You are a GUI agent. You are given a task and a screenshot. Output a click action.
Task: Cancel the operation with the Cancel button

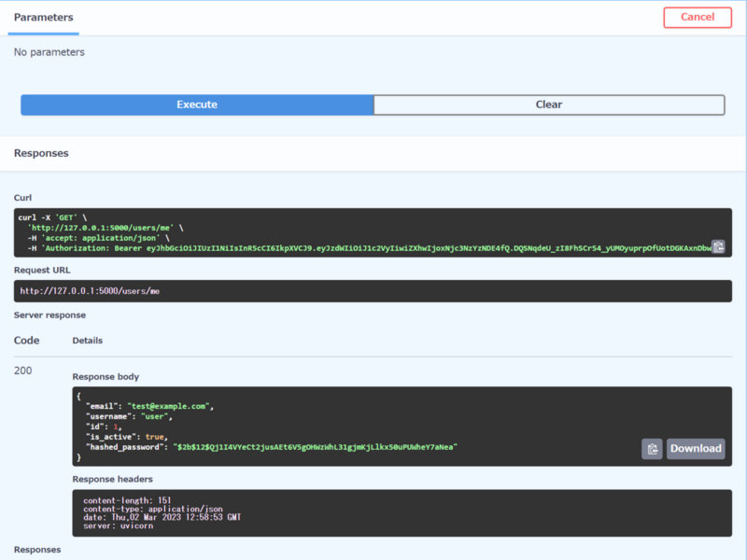tap(697, 17)
